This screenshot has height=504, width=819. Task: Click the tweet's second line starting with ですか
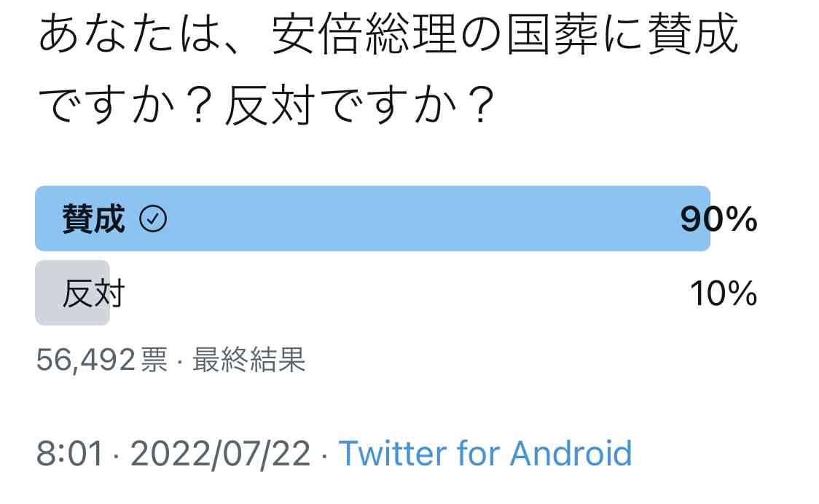(267, 104)
